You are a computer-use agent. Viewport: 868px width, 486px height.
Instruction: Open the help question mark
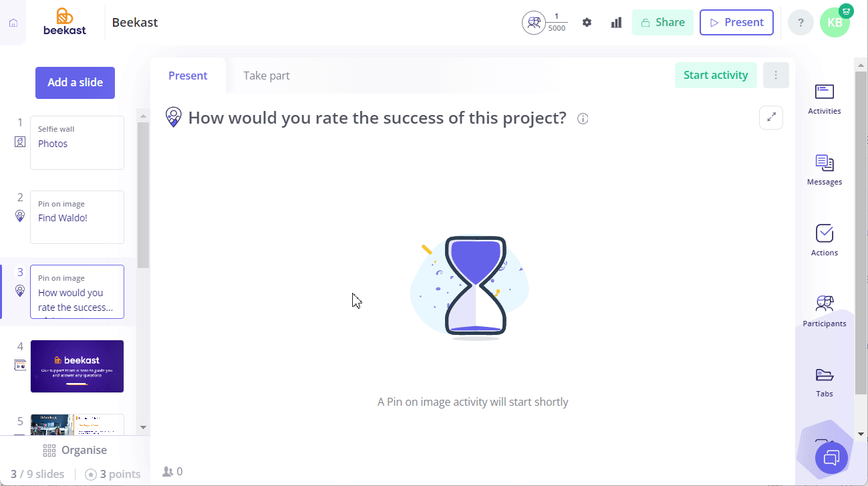coord(801,23)
